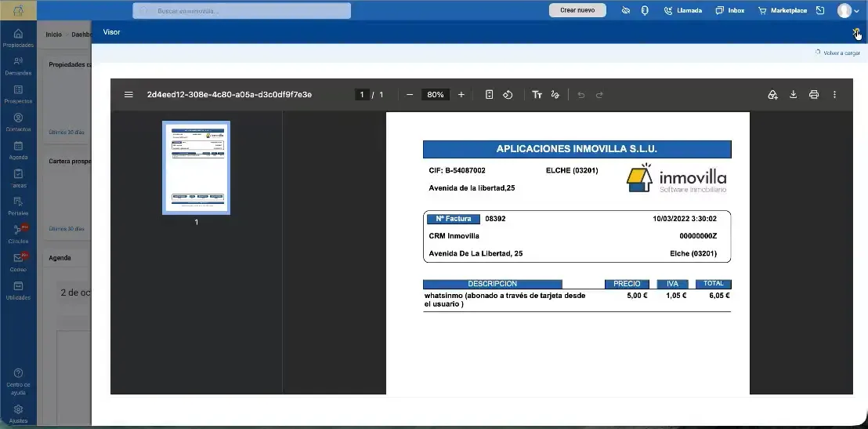Screen dimensions: 868x429
Task: Click the Inmovilla logo at top left
Action: tap(18, 10)
